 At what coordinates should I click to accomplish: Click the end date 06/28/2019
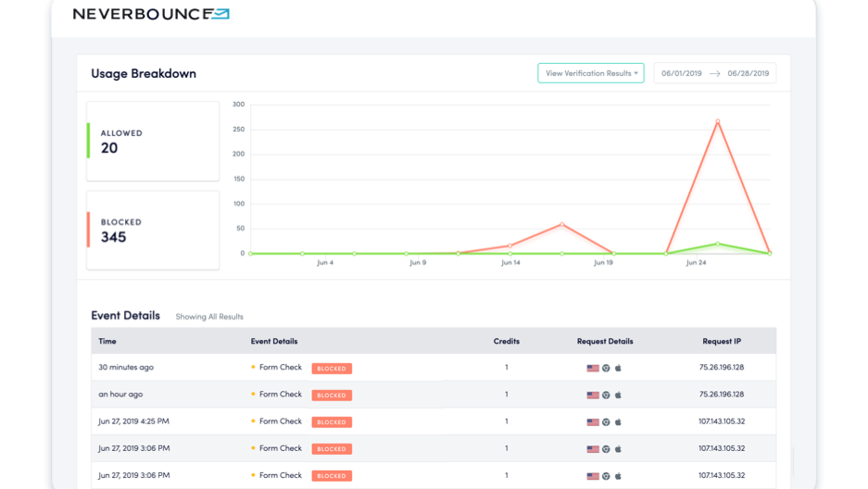(748, 73)
